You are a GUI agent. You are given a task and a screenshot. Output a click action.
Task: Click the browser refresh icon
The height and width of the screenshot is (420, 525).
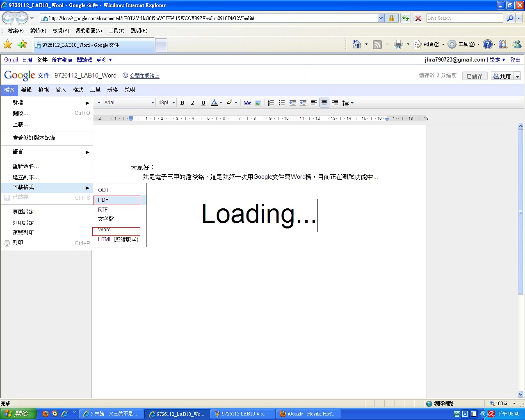(x=405, y=18)
